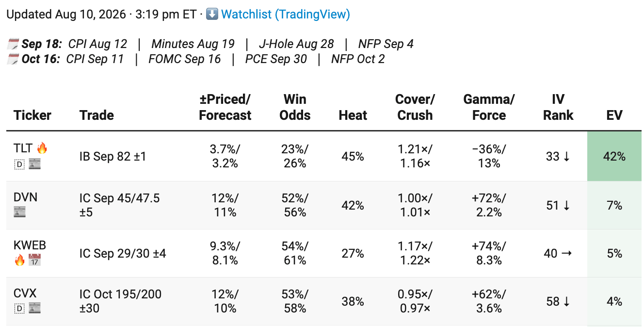
Task: Click the download arrow icon before Watchlist
Action: click(x=211, y=14)
